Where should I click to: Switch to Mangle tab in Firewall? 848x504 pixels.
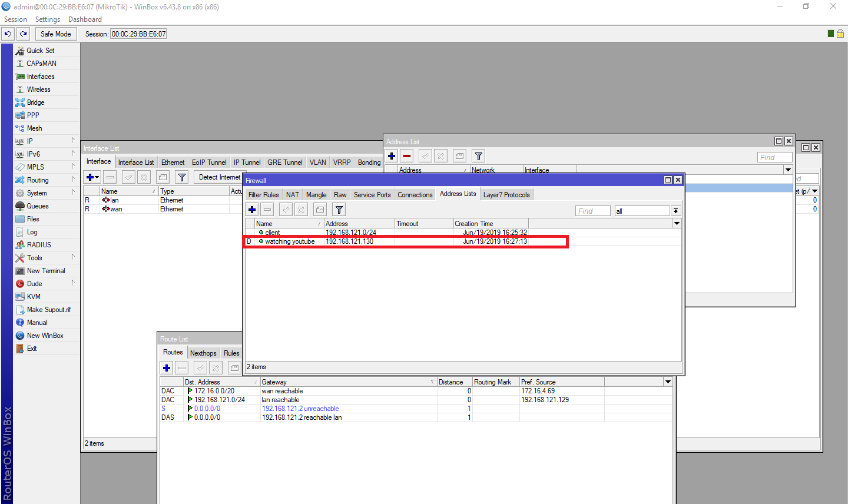coord(316,195)
